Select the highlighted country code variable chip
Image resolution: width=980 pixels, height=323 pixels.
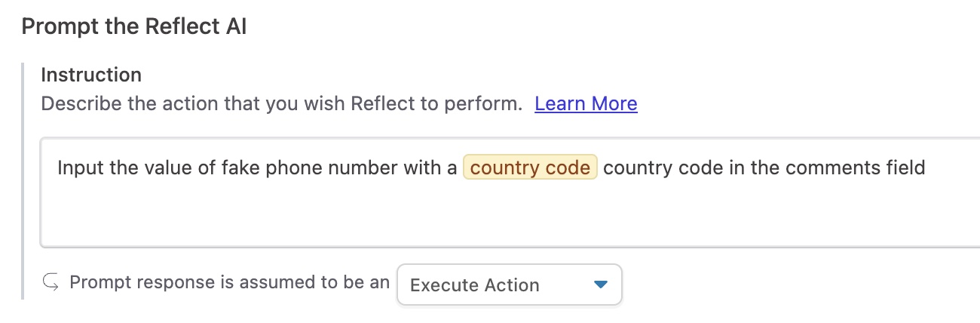[x=530, y=168]
